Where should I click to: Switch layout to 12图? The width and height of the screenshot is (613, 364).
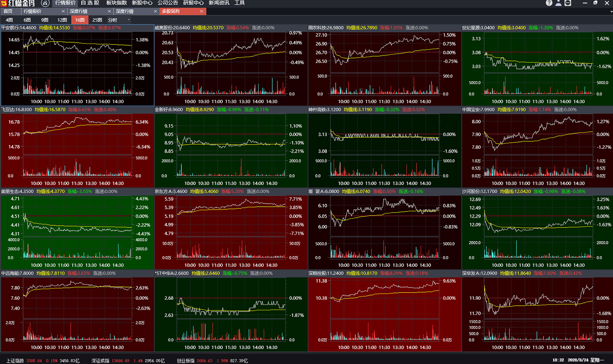point(62,20)
